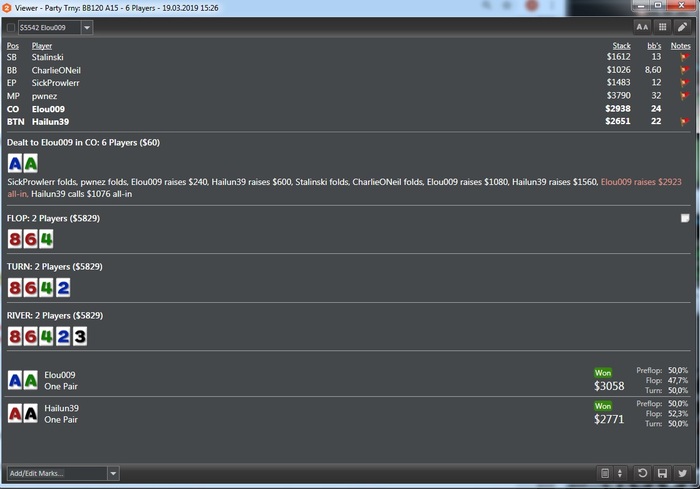Click Hailun39's flop equity 52,3%
700x489 pixels.
pos(678,414)
